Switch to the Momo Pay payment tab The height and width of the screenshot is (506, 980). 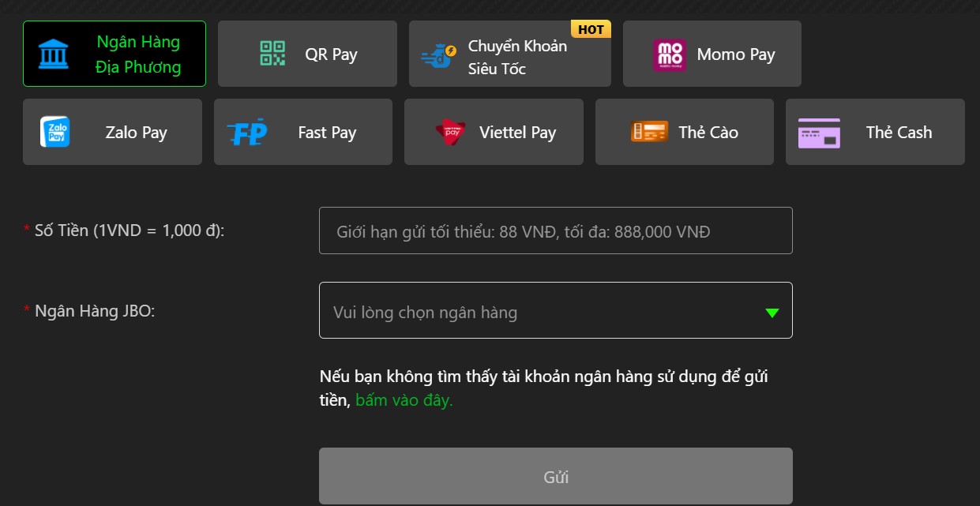(x=712, y=53)
